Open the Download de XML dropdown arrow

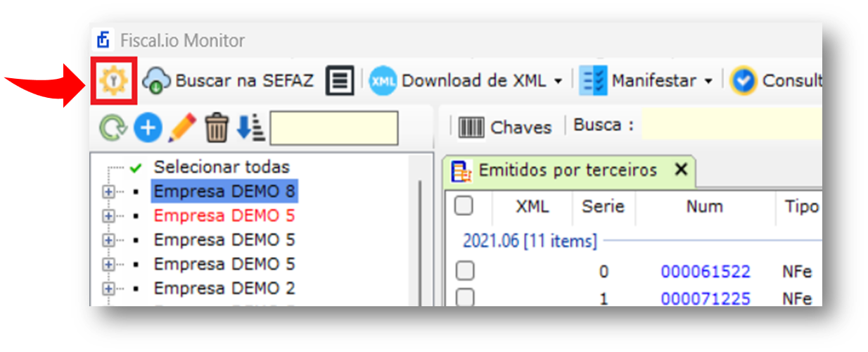[x=558, y=82]
